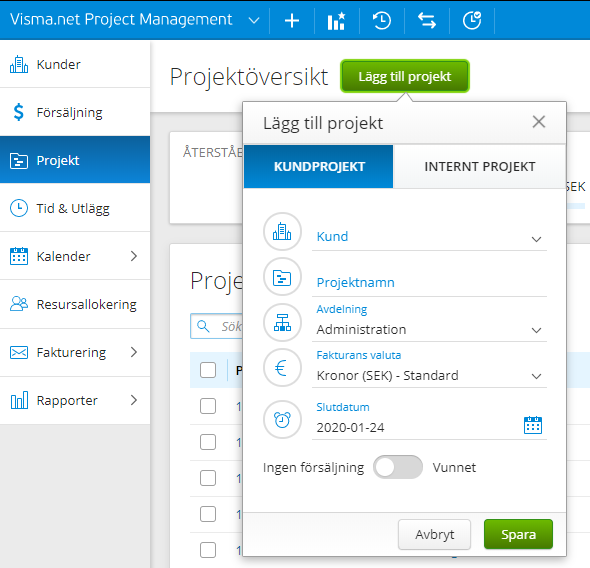
Task: Tick the second project row checkbox
Action: click(208, 442)
